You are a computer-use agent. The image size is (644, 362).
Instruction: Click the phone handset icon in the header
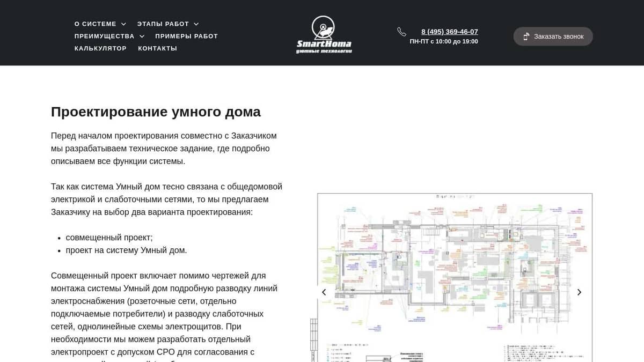(402, 32)
